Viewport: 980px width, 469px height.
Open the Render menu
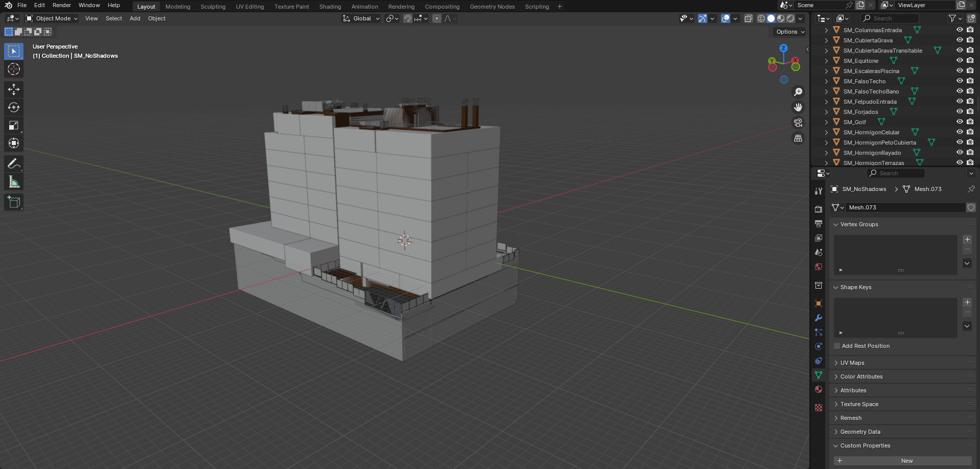point(61,5)
